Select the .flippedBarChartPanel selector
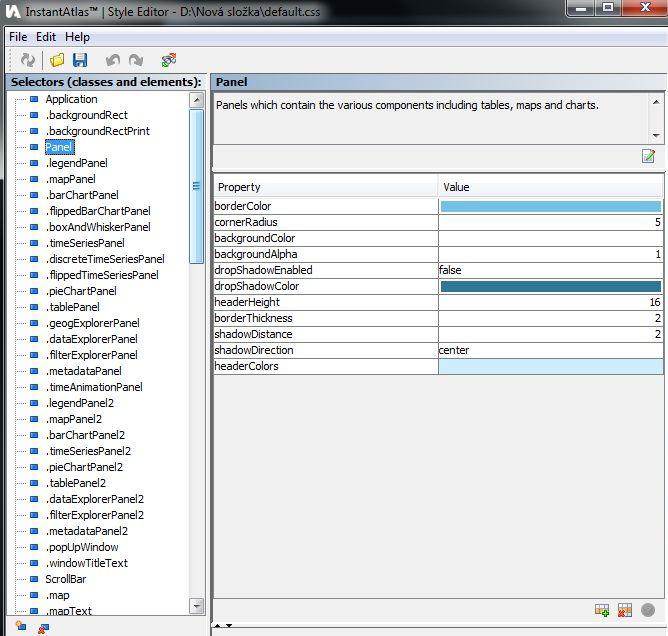Screen dimensions: 668x636 pyautogui.click(x=98, y=211)
